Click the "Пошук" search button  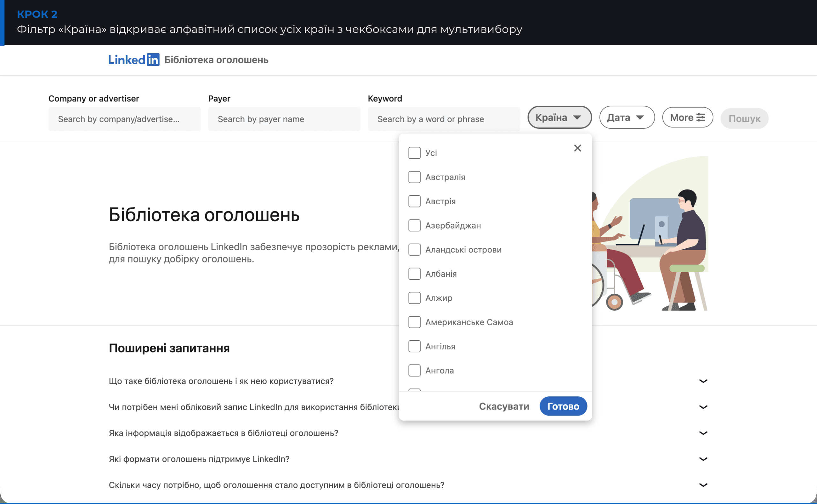tap(744, 118)
